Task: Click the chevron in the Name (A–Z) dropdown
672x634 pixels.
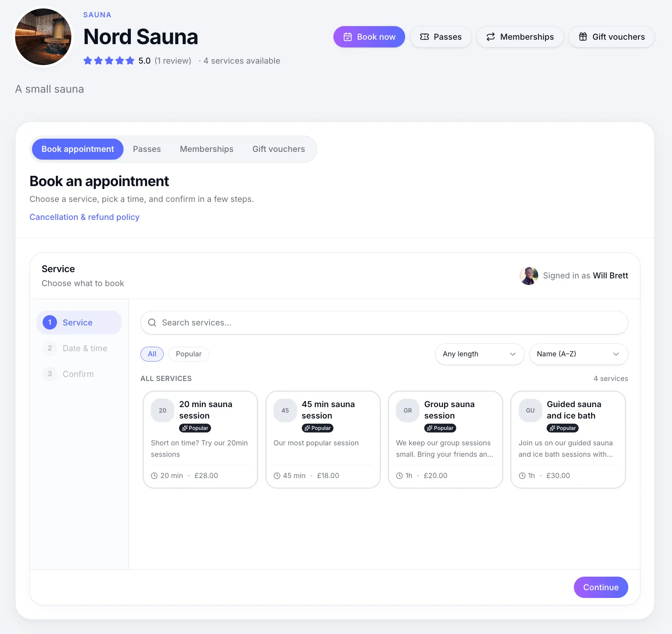Action: pos(616,354)
